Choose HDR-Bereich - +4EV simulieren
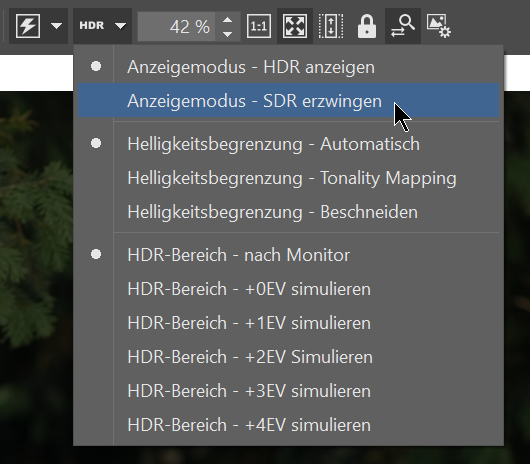The image size is (530, 464). tap(289, 424)
